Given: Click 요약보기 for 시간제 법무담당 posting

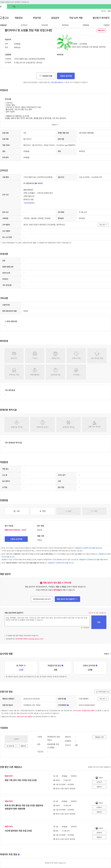Looking at the screenshot, I should tap(99, 833).
